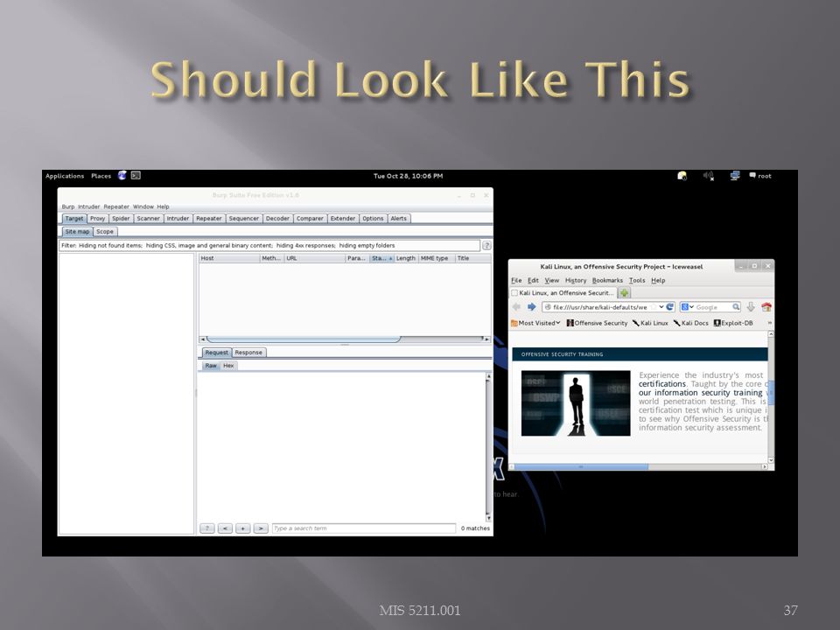Select the Response tab
The image size is (840, 630).
[248, 353]
